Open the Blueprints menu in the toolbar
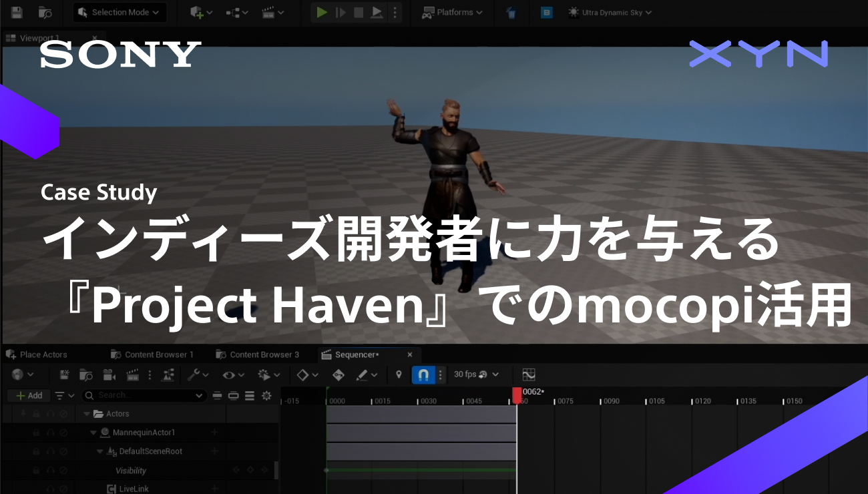The width and height of the screenshot is (868, 494). tap(238, 12)
